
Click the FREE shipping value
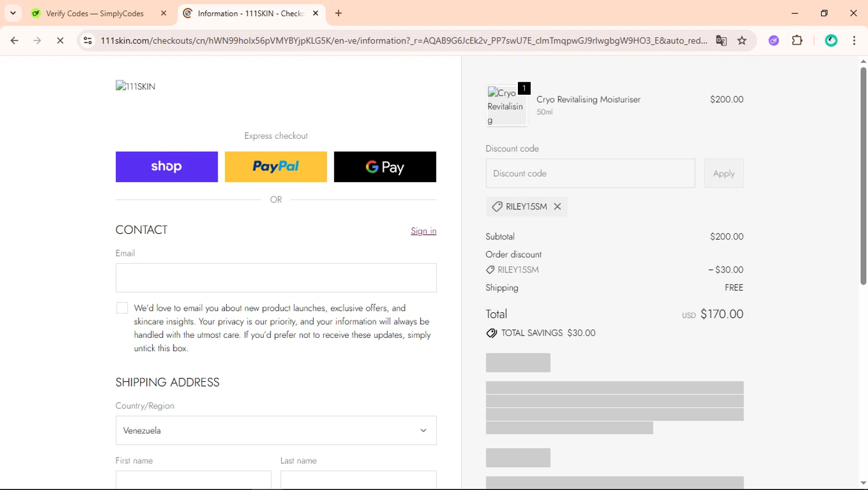[734, 288]
